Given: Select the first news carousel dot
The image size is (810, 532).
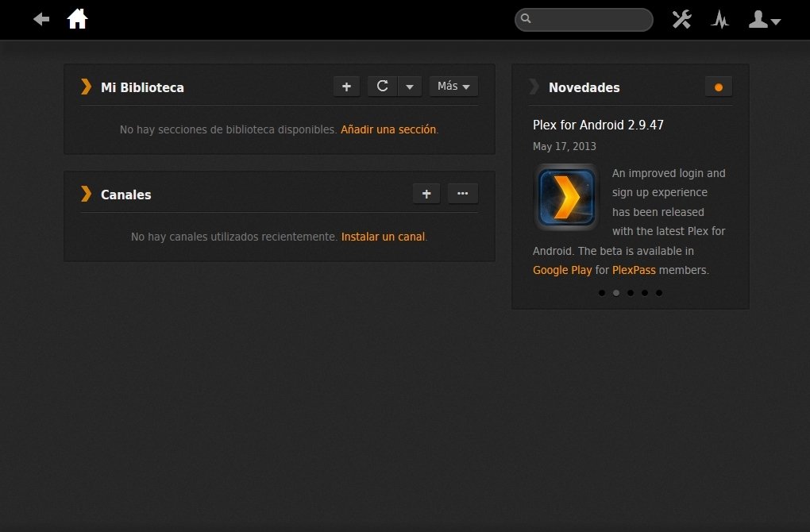Looking at the screenshot, I should pyautogui.click(x=602, y=293).
